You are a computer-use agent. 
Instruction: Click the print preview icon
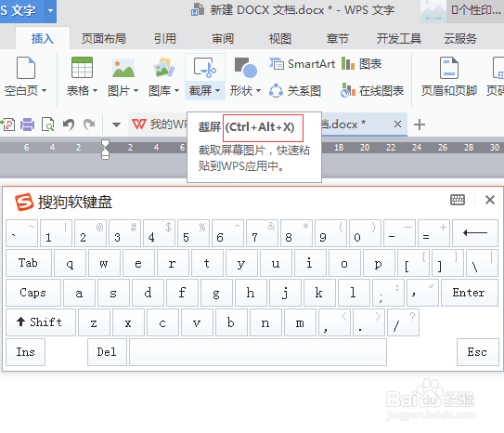tap(48, 125)
